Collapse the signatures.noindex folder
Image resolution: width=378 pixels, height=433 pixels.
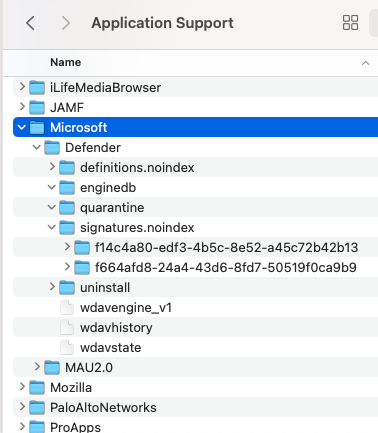pos(52,227)
